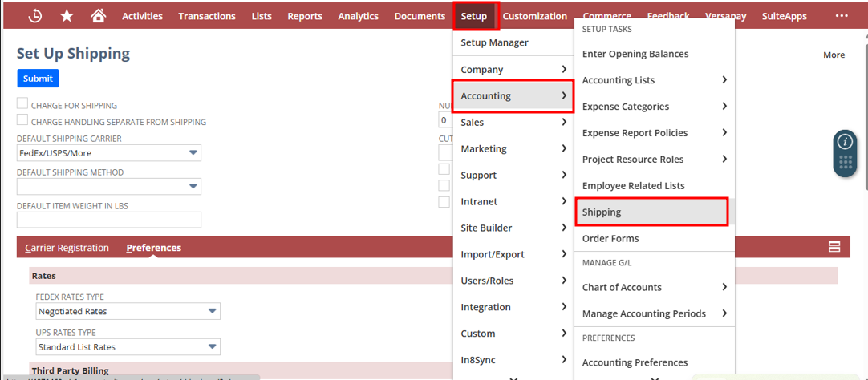Viewport: 868px width, 380px height.
Task: Open the three-dot overflow menu
Action: (841, 16)
